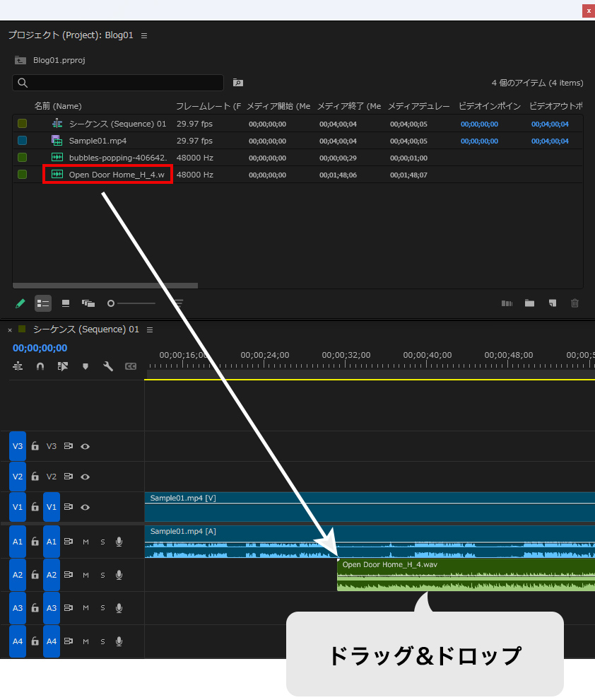Open timeline display settings wrench
595x700 pixels.
click(108, 366)
